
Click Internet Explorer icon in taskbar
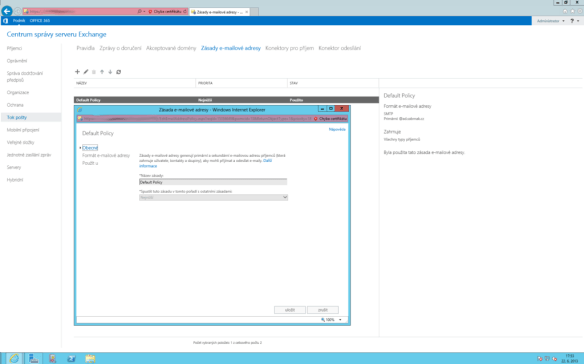[14, 358]
